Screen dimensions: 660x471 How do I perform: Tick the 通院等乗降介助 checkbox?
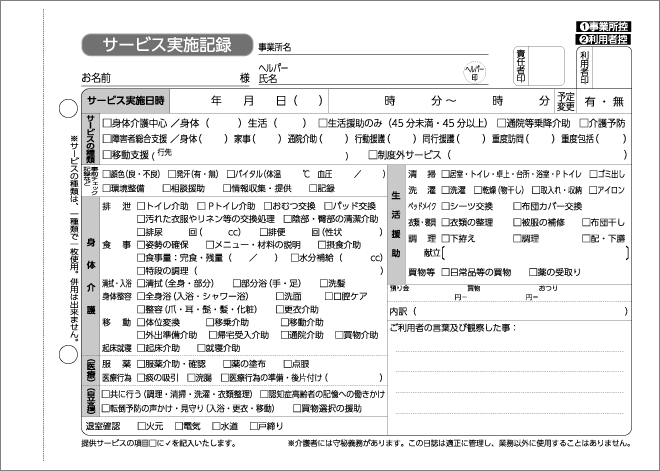point(501,123)
